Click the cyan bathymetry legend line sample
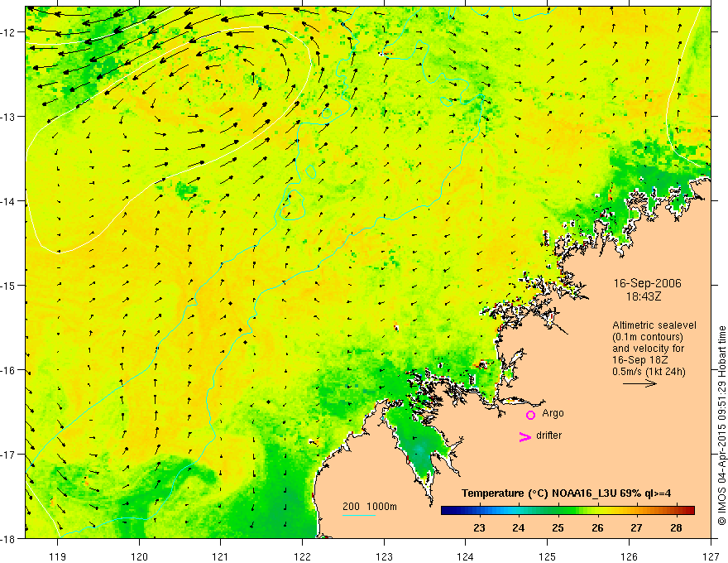Image resolution: width=728 pixels, height=563 pixels. click(x=358, y=515)
